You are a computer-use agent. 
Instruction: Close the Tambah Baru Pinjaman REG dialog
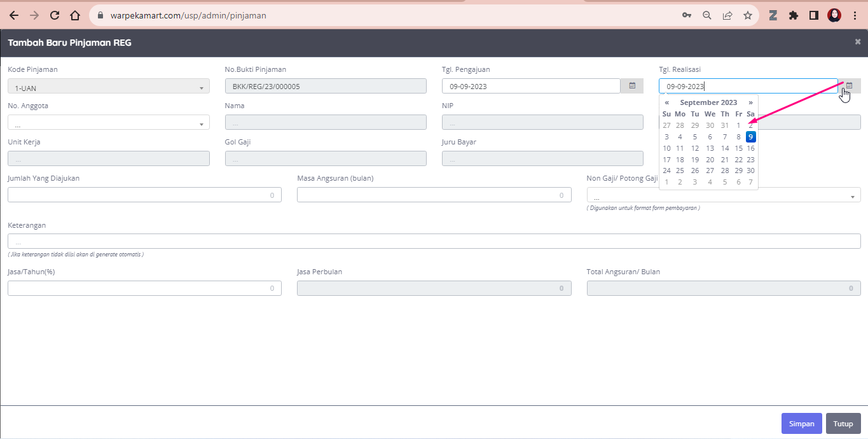[858, 42]
